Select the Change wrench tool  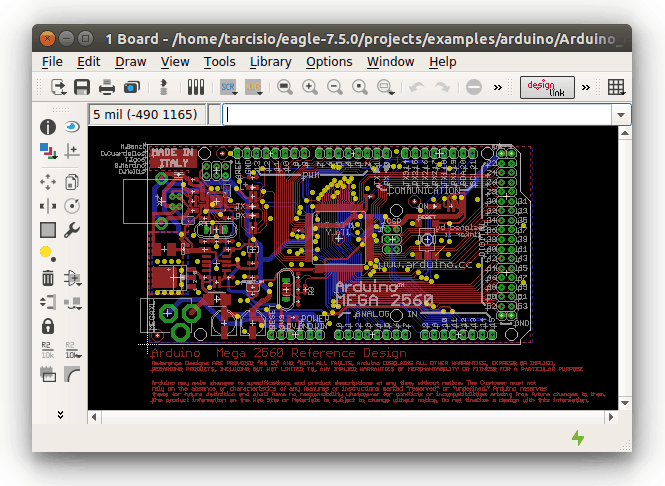click(72, 230)
